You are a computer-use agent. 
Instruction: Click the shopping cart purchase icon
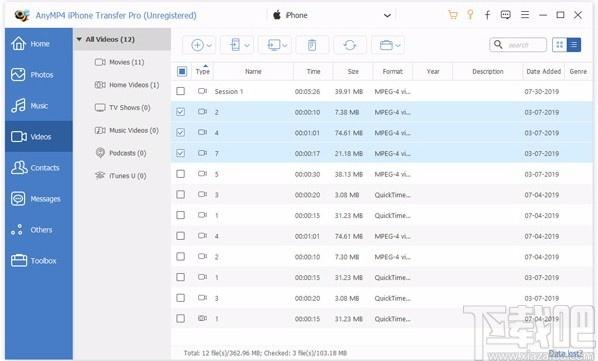click(453, 15)
